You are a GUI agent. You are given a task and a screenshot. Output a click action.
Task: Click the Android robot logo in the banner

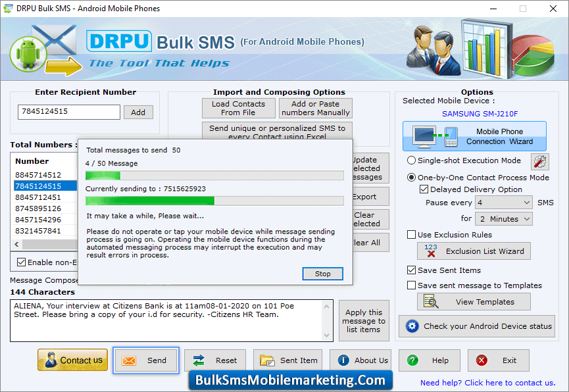point(28,55)
